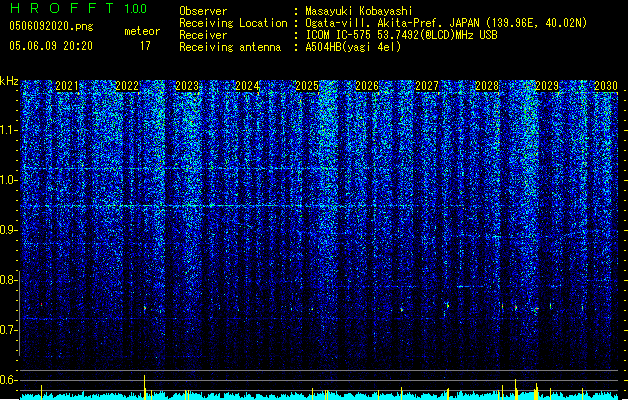629x400 pixels.
Task: Click the 2026 time marker
Action: [x=367, y=86]
